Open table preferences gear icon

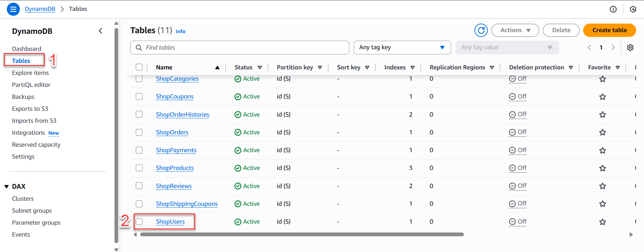630,48
